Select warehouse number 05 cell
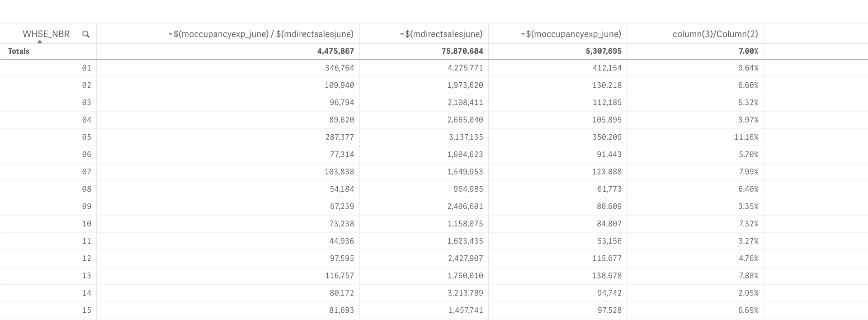 (86, 137)
